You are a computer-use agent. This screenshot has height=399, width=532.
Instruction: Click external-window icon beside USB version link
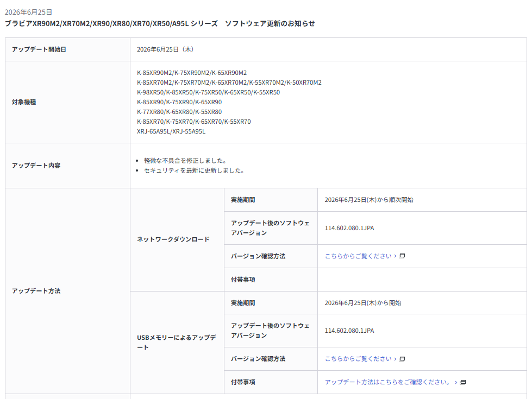pos(402,359)
